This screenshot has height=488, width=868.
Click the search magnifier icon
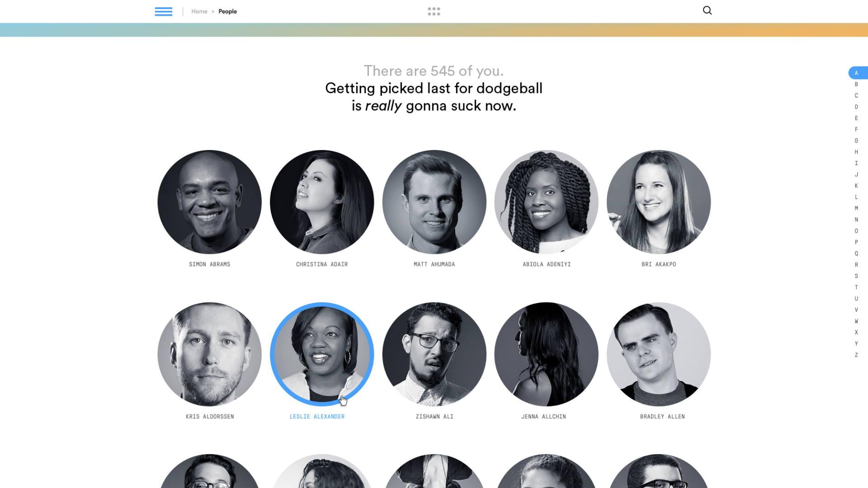pos(708,10)
